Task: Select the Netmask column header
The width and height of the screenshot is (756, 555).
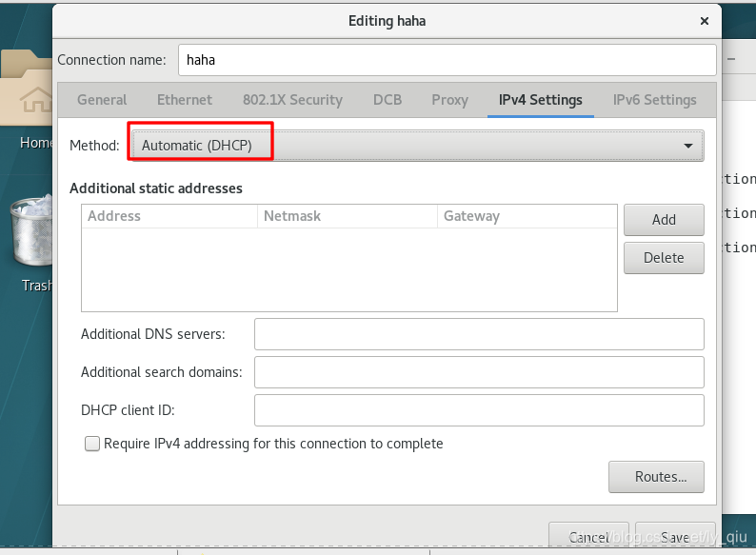Action: coord(348,216)
